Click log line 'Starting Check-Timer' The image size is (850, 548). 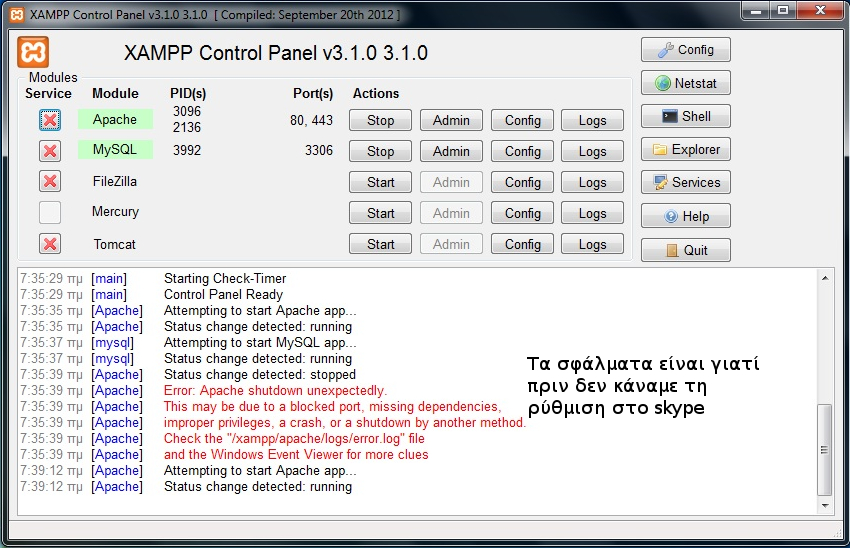point(225,279)
